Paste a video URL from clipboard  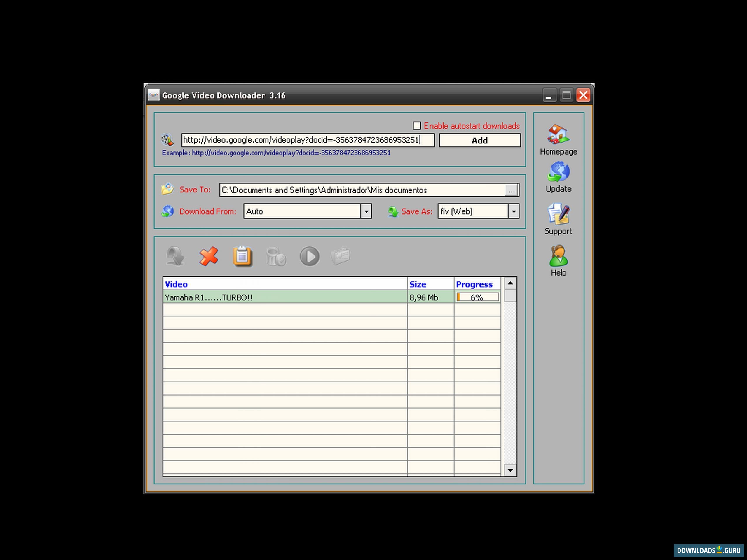click(242, 257)
